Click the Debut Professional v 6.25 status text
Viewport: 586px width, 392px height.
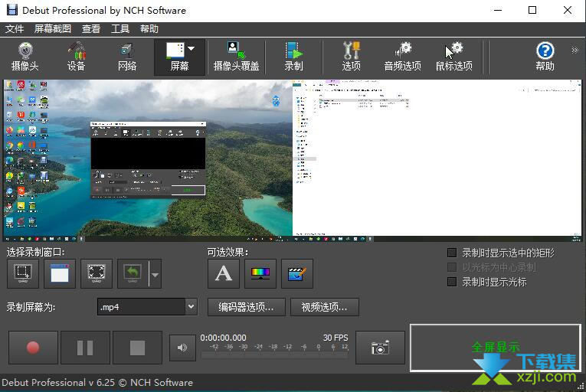coord(97,383)
